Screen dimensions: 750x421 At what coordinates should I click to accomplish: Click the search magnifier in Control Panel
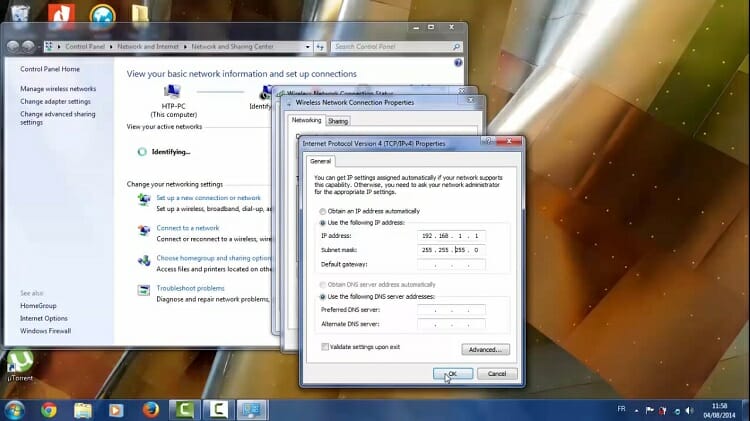click(456, 46)
